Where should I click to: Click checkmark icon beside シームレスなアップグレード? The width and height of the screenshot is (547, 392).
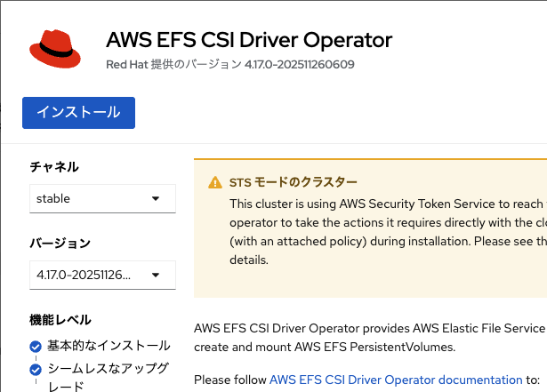[36, 370]
